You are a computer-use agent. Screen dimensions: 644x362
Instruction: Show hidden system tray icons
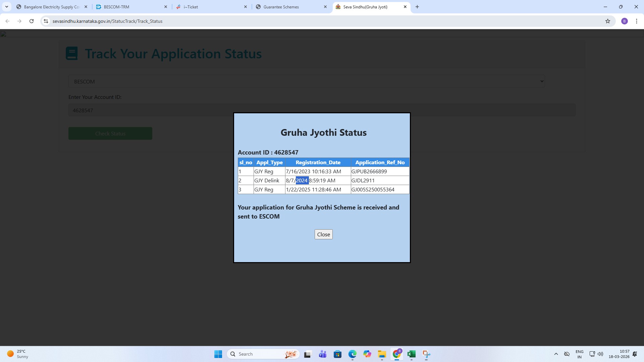point(556,354)
